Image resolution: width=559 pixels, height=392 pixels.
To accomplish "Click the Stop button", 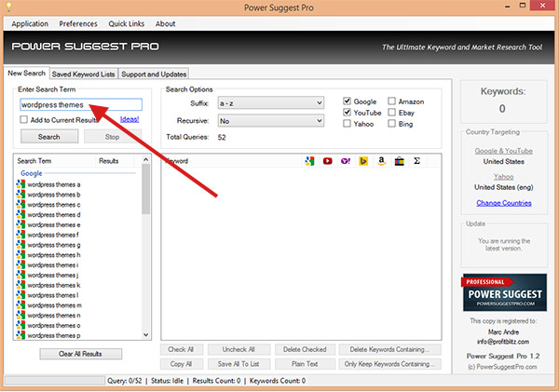I will [113, 137].
